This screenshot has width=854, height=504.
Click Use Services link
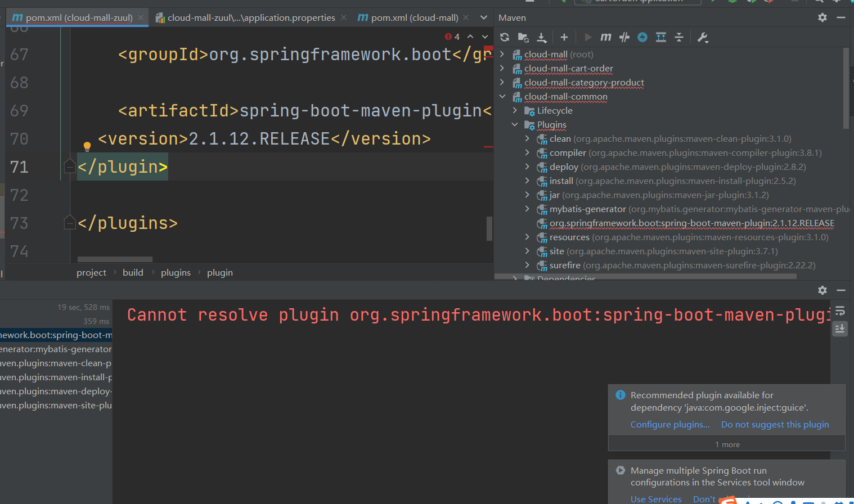[656, 499]
